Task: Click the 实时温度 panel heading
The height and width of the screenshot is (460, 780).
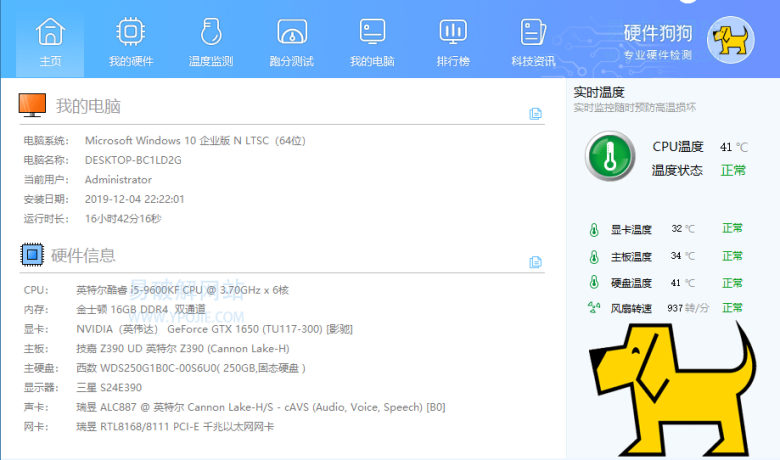Action: 599,92
